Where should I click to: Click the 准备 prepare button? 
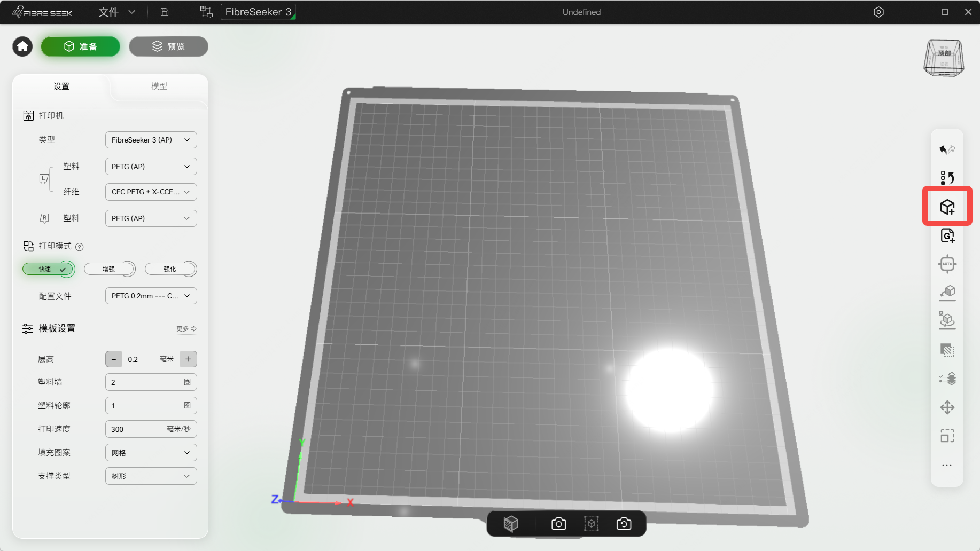click(x=81, y=46)
